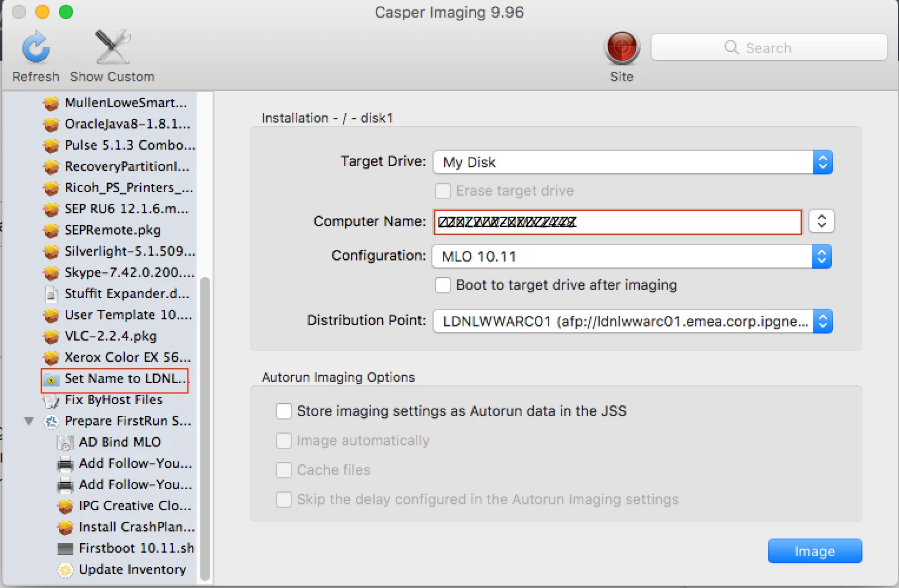Collapse the Prepare FirstRun Script tree

[x=29, y=421]
